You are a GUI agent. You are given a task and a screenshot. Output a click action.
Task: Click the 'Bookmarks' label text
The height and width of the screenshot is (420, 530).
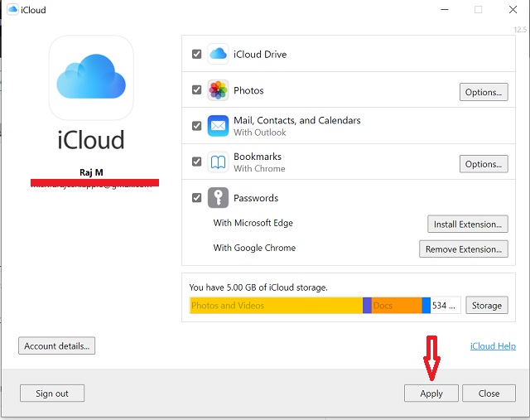pos(258,157)
